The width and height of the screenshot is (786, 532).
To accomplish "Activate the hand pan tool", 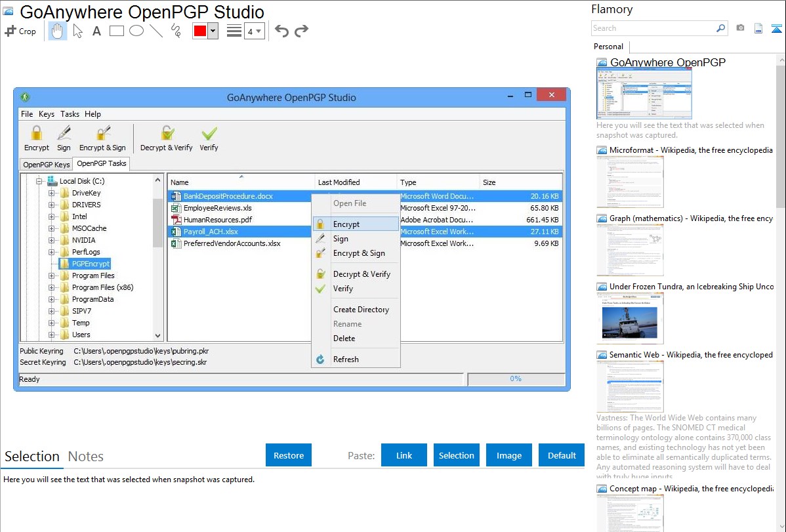I will [57, 31].
